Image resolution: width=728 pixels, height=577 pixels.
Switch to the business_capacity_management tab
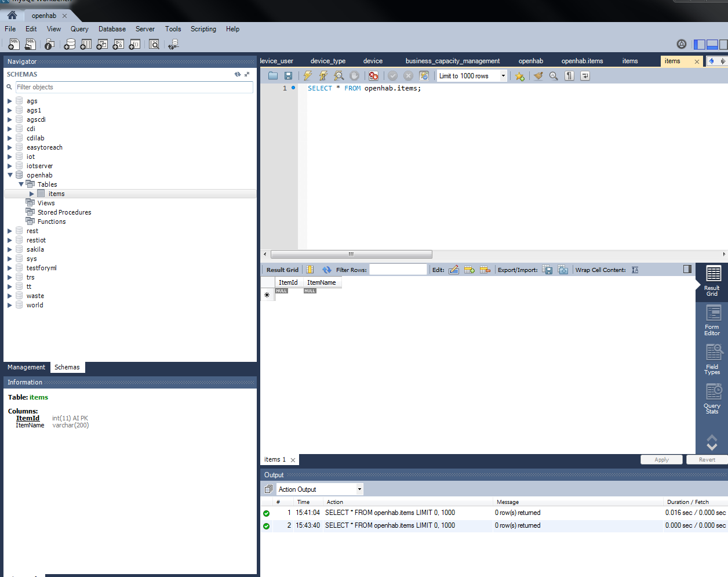coord(452,61)
